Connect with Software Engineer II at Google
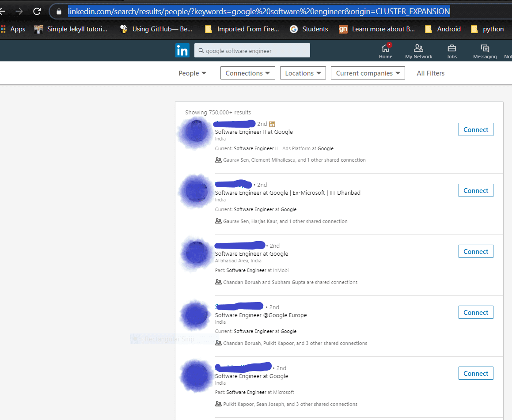 pyautogui.click(x=475, y=130)
